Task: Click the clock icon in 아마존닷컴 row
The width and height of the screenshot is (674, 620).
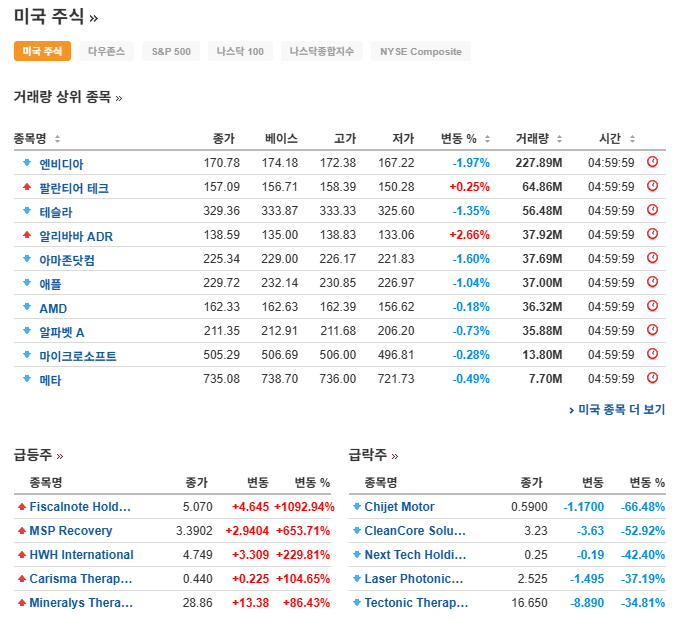Action: tap(652, 258)
